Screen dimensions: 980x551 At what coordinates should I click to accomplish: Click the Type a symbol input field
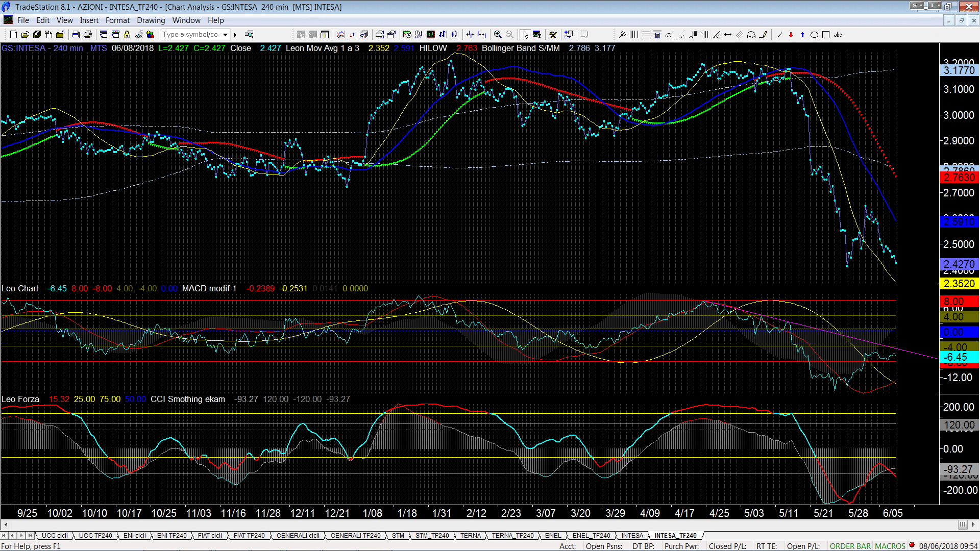(191, 35)
